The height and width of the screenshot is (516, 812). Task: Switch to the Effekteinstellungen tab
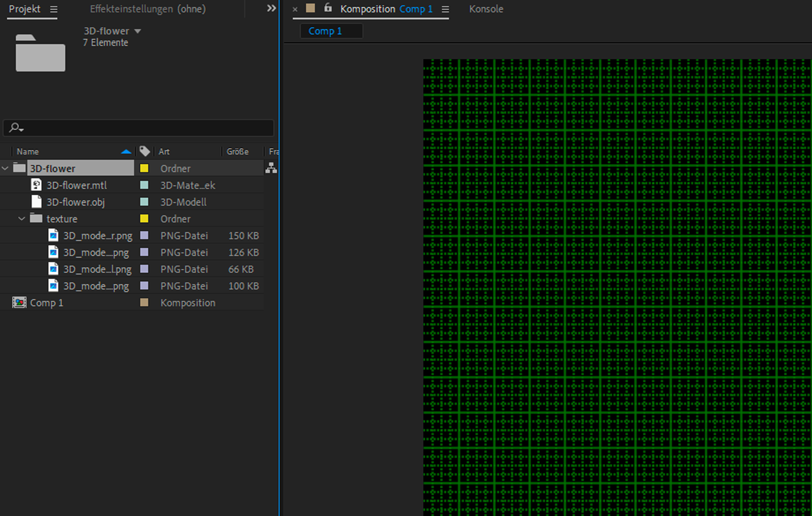pos(148,9)
